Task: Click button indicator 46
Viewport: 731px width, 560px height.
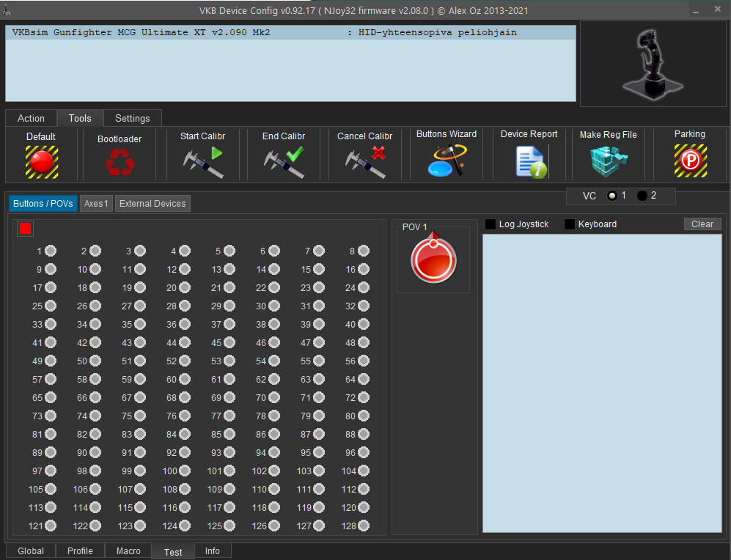Action: (275, 342)
